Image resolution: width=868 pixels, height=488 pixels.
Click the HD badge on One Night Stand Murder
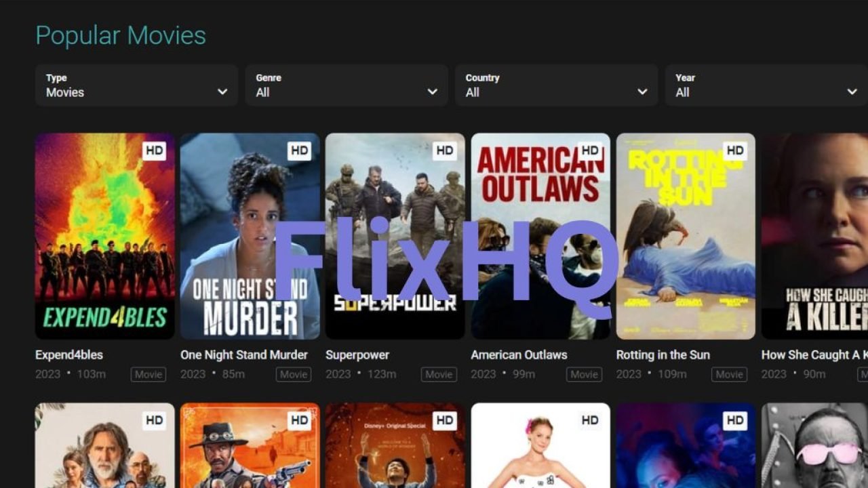(x=300, y=150)
